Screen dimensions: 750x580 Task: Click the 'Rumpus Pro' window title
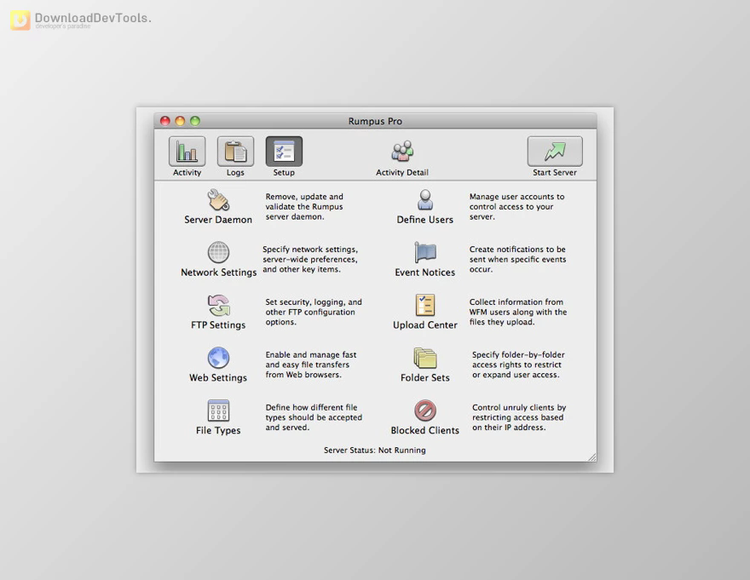tap(375, 121)
